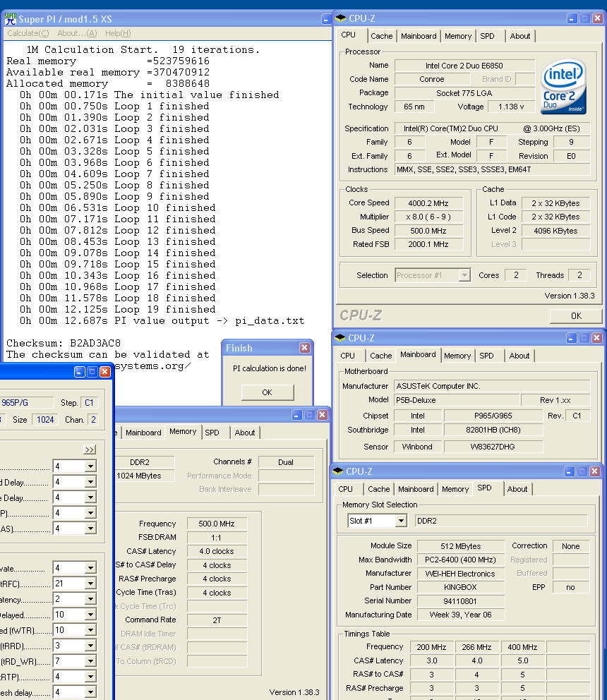
Task: Click the >> expand button in the memory timings tool
Action: [x=90, y=449]
